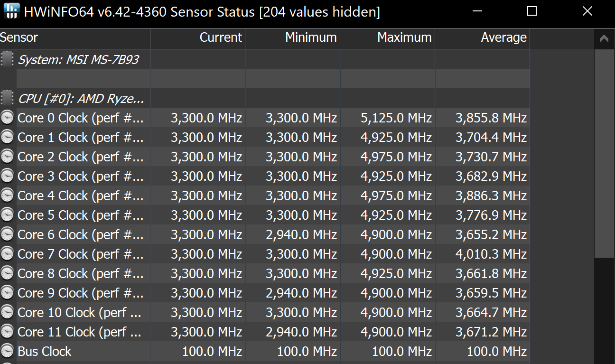
Task: Click the clock icon for Core 9 Clock
Action: tap(7, 293)
